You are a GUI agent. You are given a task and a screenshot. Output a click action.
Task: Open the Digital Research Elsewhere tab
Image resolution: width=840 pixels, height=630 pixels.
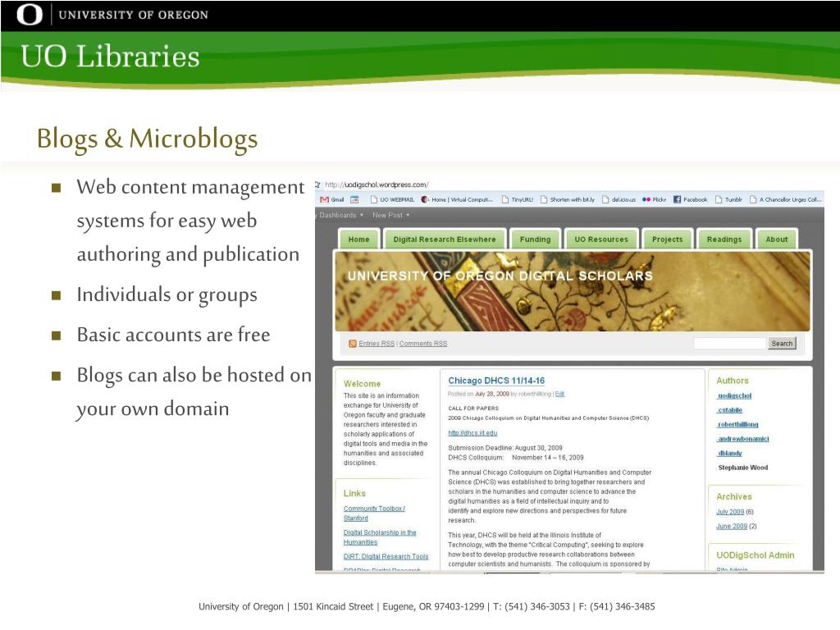pyautogui.click(x=445, y=240)
